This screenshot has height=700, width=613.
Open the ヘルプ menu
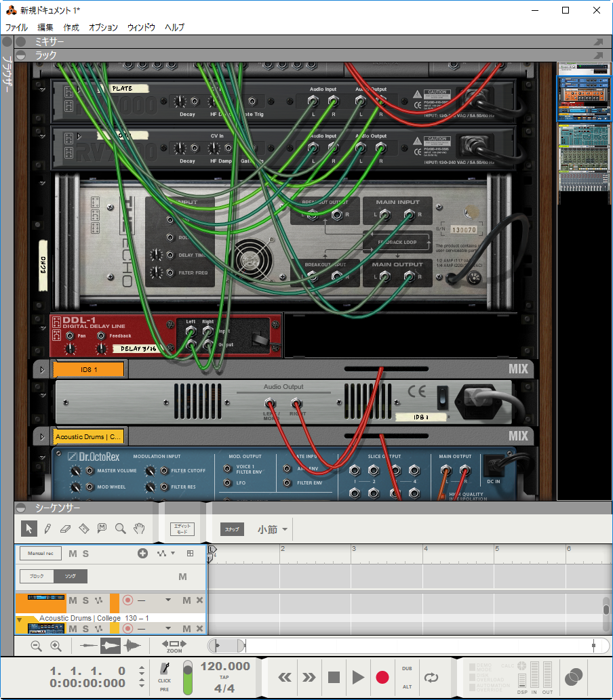pos(174,27)
